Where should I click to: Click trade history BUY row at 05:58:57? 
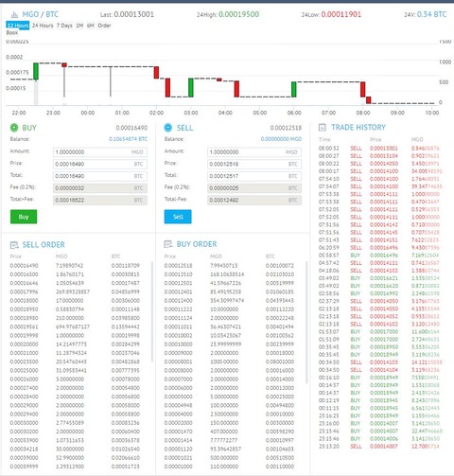click(380, 256)
